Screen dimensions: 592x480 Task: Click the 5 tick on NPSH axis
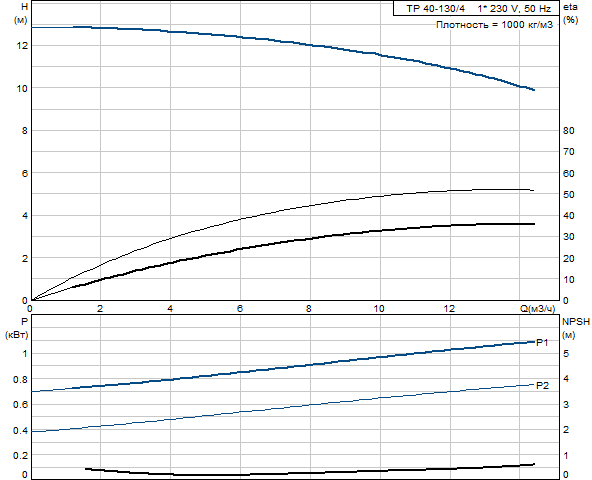point(566,354)
